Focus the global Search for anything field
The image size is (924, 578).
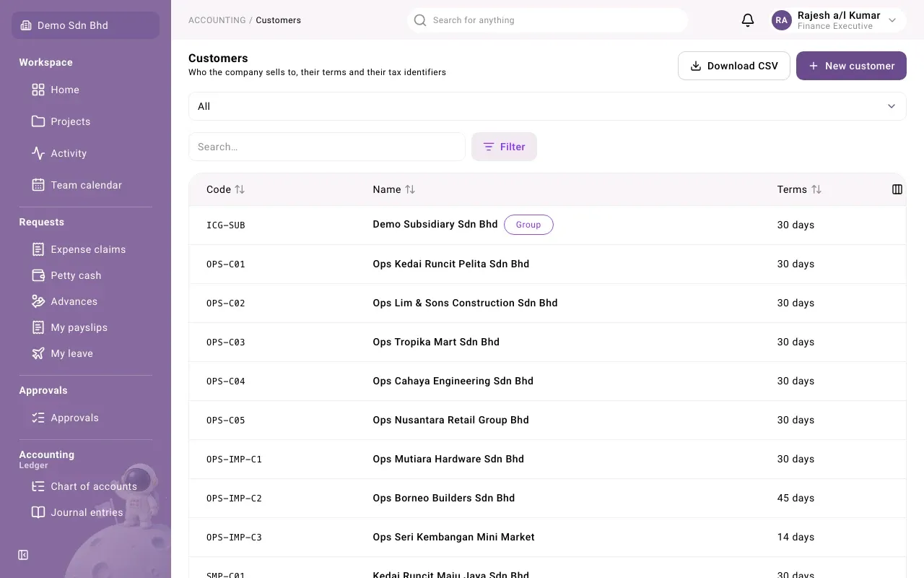pyautogui.click(x=547, y=20)
